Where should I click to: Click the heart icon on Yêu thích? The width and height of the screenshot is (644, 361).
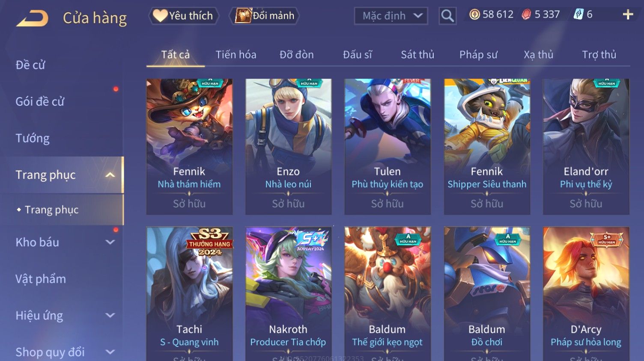tap(160, 16)
